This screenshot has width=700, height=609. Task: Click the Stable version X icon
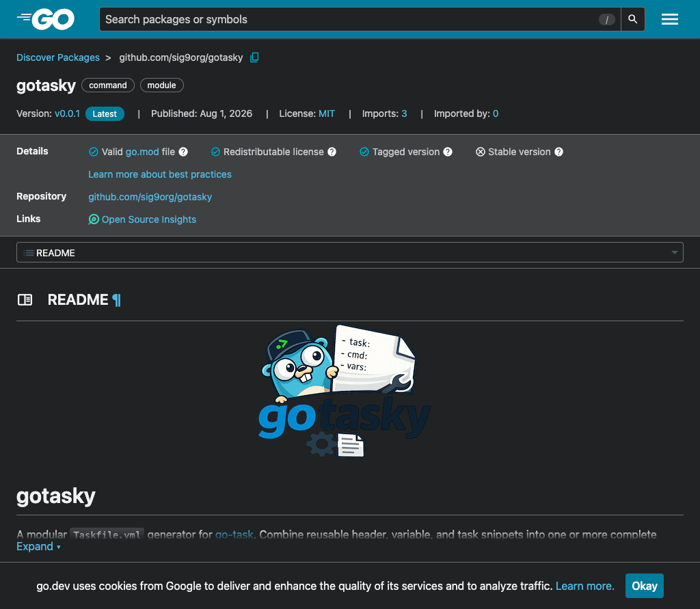481,152
